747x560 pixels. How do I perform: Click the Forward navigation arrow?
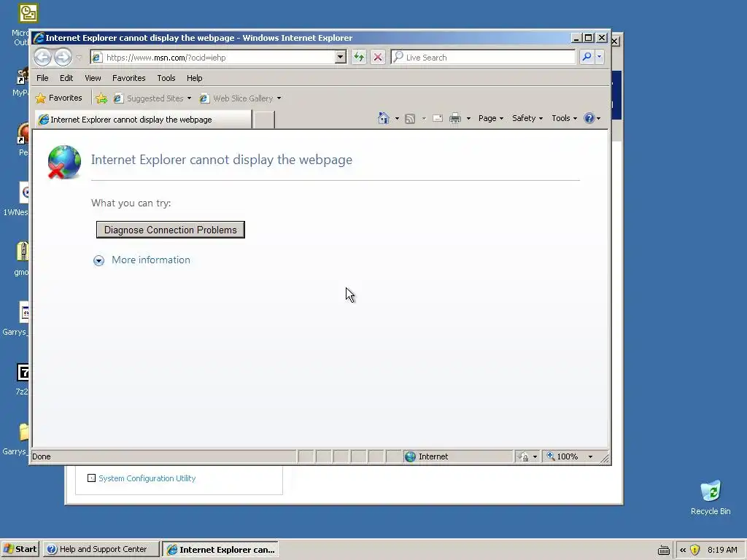[63, 58]
